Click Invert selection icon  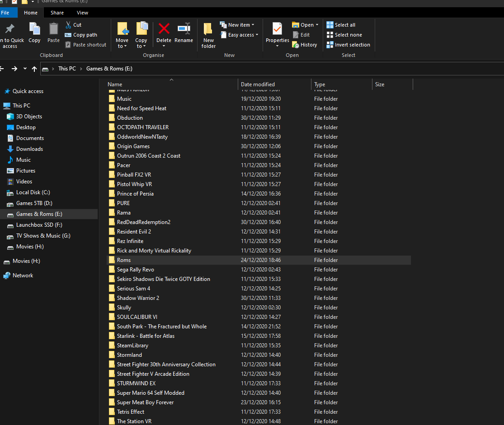(330, 45)
